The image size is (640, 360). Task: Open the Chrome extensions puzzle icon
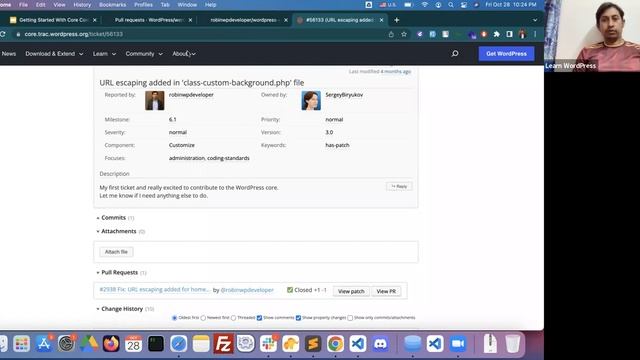click(496, 34)
